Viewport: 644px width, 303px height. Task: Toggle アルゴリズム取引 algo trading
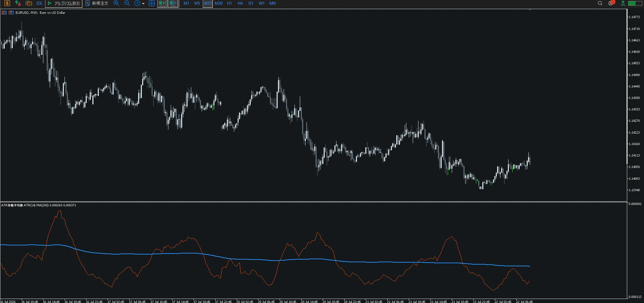tap(64, 3)
